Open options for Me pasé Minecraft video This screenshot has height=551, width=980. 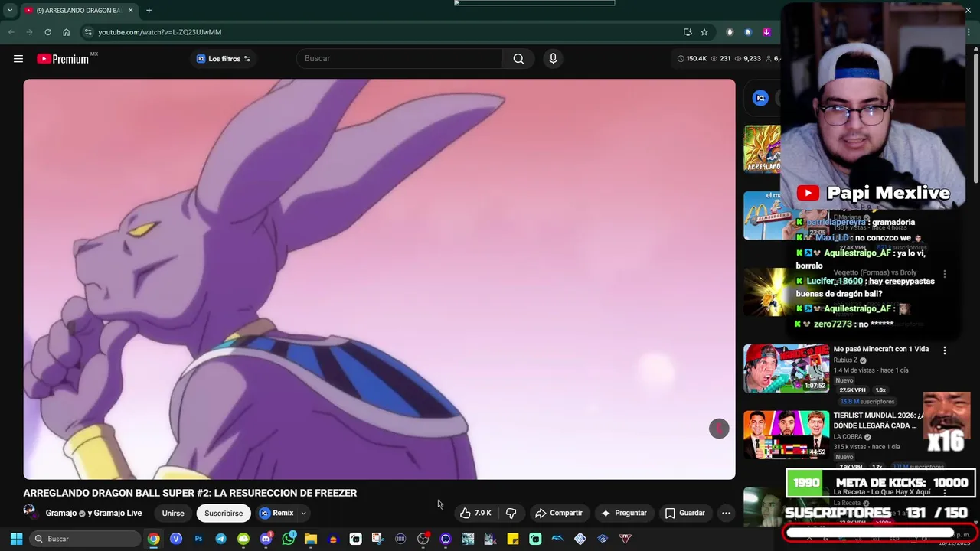click(x=944, y=350)
